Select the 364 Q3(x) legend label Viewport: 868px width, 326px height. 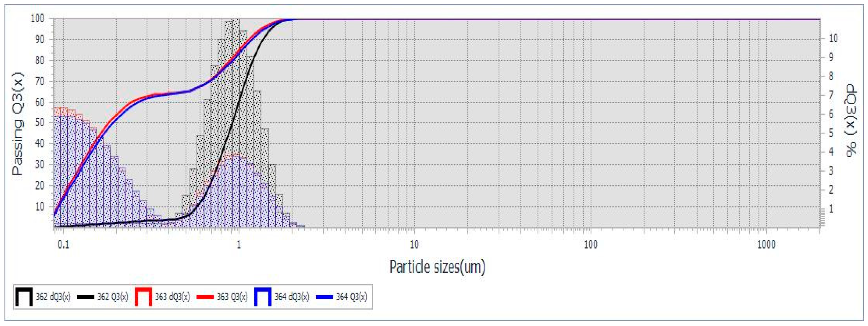351,297
